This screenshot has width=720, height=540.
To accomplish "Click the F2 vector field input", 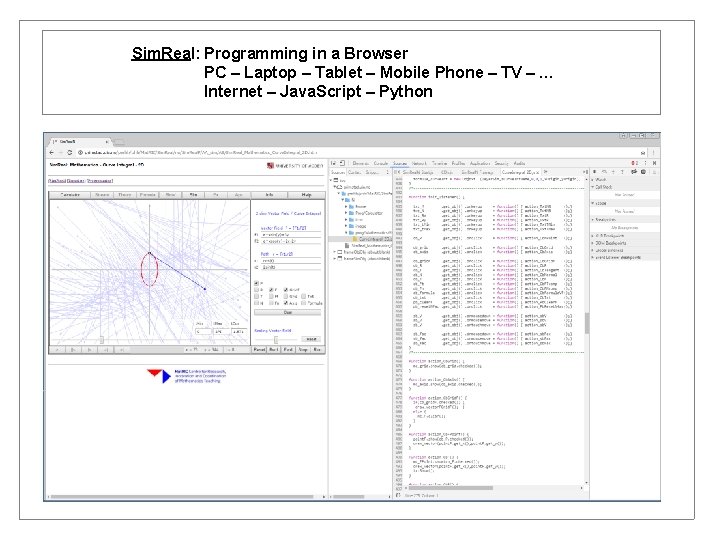I will click(291, 241).
